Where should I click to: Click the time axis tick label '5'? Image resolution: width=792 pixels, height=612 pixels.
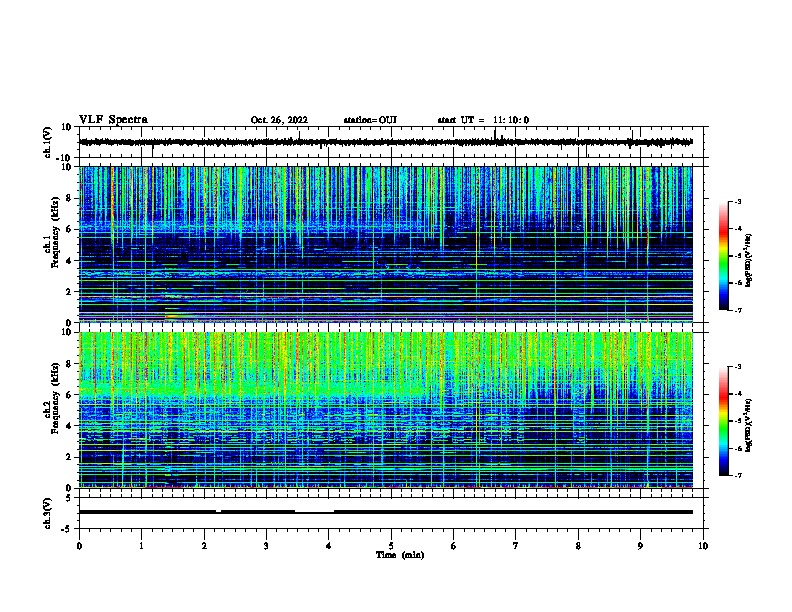(391, 546)
